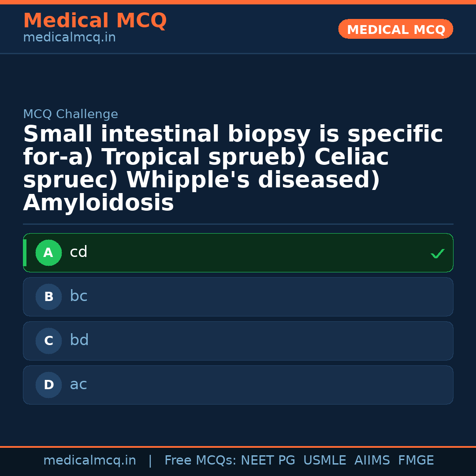Click the small intestinal biopsy question text
Screen dimensions: 476x476
tap(233, 168)
